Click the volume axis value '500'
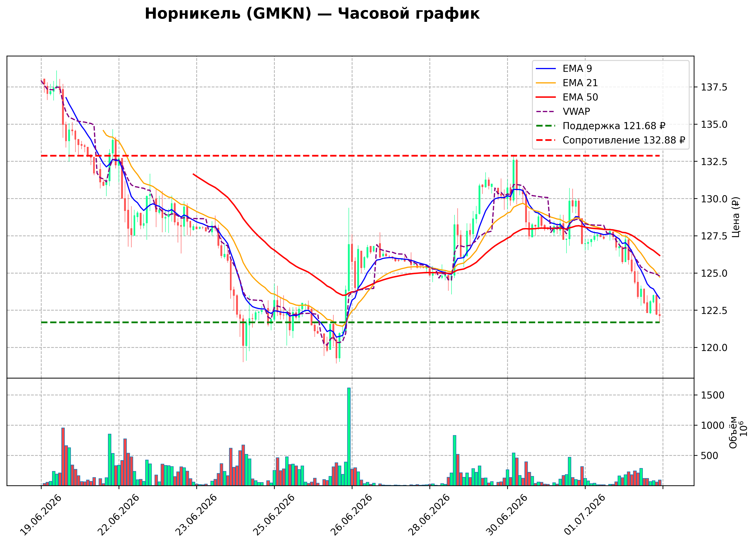Screen dimensions: 756x544 tap(710, 456)
